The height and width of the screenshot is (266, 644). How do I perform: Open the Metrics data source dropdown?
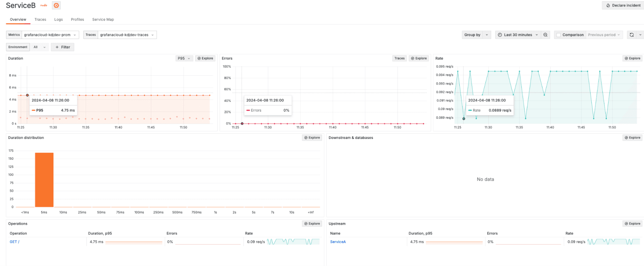pyautogui.click(x=50, y=35)
